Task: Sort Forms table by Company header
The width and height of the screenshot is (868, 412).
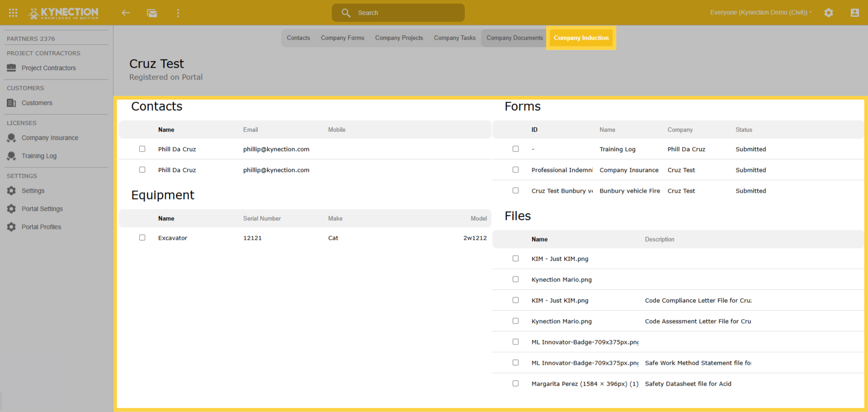Action: pyautogui.click(x=680, y=130)
